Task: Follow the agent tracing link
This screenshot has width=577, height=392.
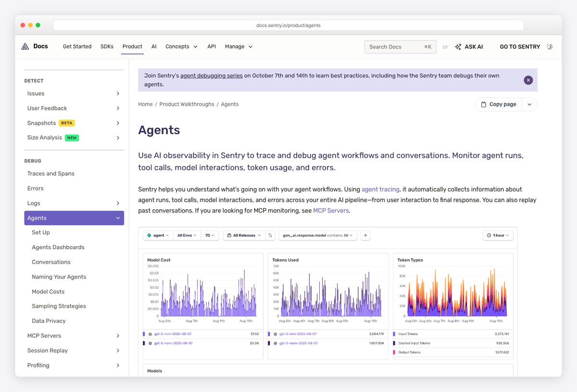Action: point(380,190)
